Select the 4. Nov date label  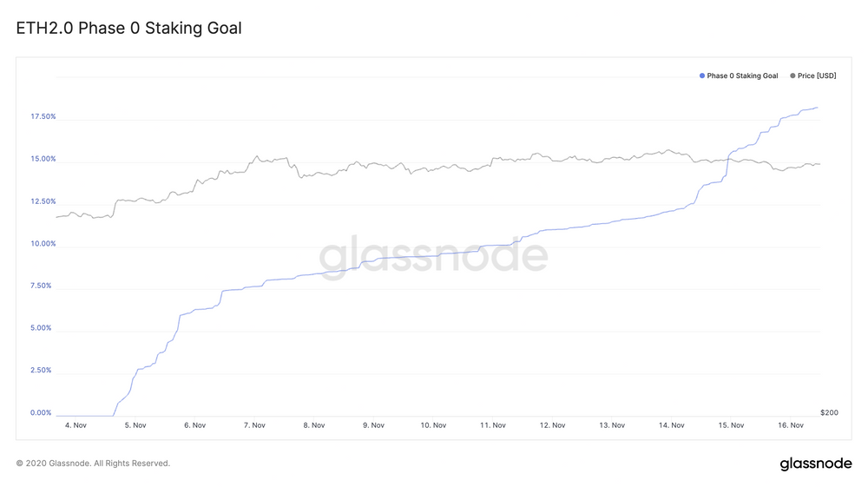tap(76, 425)
